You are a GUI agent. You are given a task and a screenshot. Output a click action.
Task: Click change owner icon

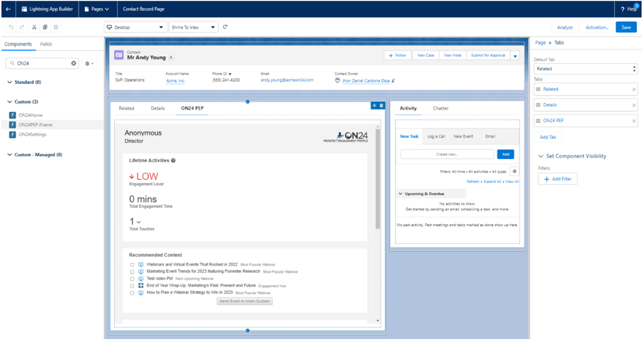pos(393,80)
